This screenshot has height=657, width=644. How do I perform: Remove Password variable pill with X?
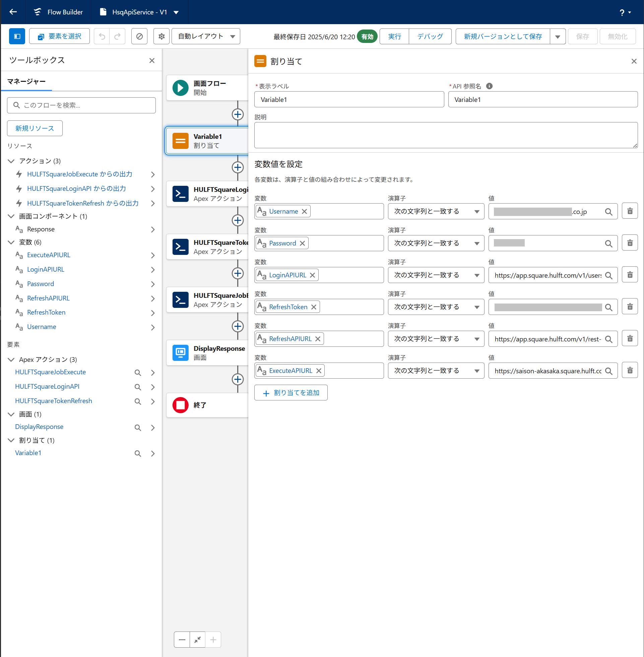click(302, 243)
